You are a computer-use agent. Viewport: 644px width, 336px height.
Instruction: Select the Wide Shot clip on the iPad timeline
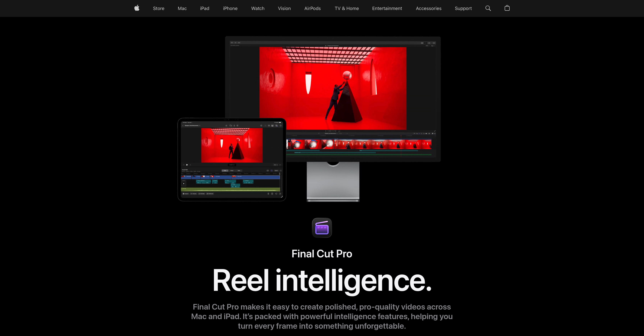pos(256,177)
